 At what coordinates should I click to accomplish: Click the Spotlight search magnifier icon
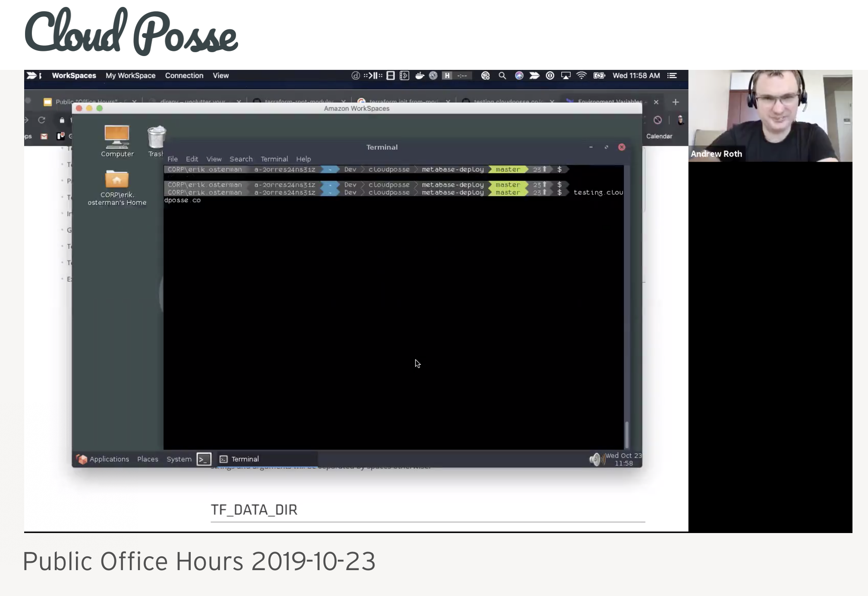pos(502,75)
